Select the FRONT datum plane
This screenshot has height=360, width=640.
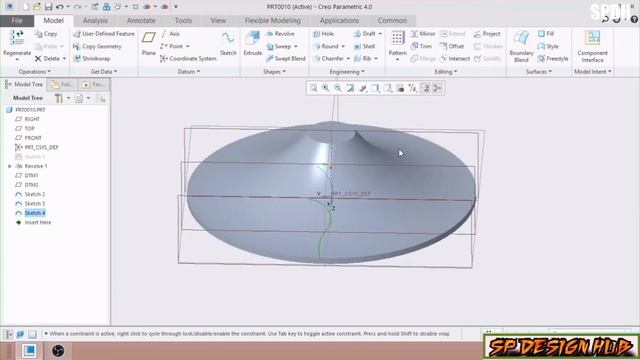tap(33, 138)
